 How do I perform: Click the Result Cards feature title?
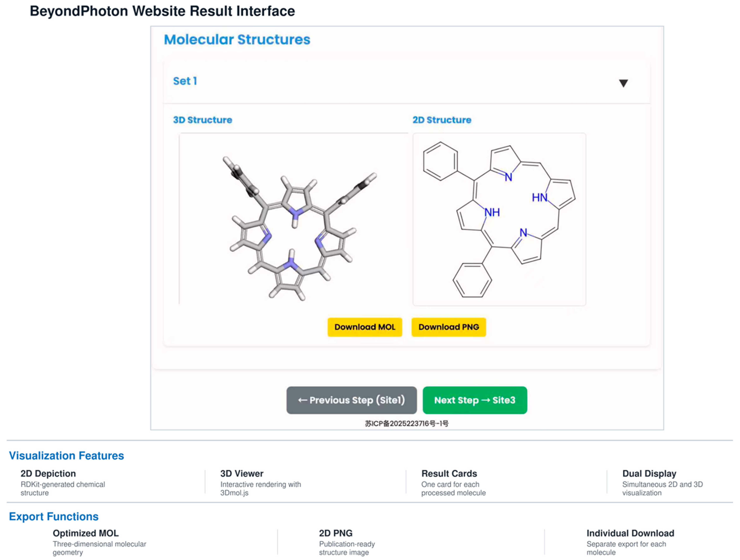click(449, 473)
